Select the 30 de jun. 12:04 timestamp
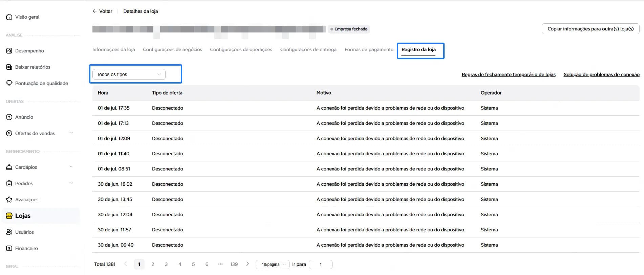 (x=115, y=214)
